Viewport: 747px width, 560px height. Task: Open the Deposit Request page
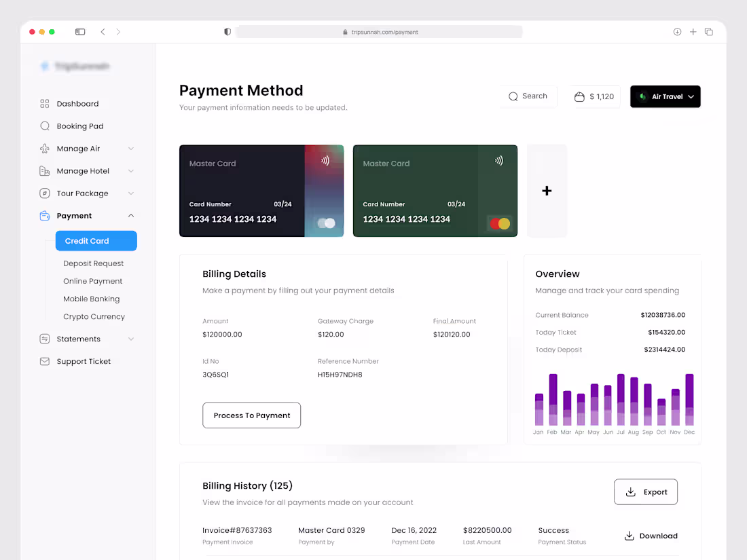click(x=94, y=263)
